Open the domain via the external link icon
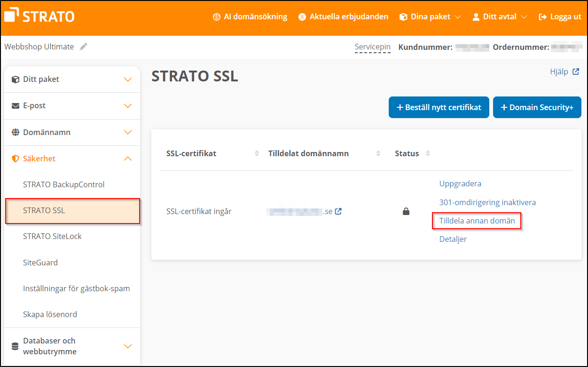This screenshot has width=588, height=367. pos(338,211)
